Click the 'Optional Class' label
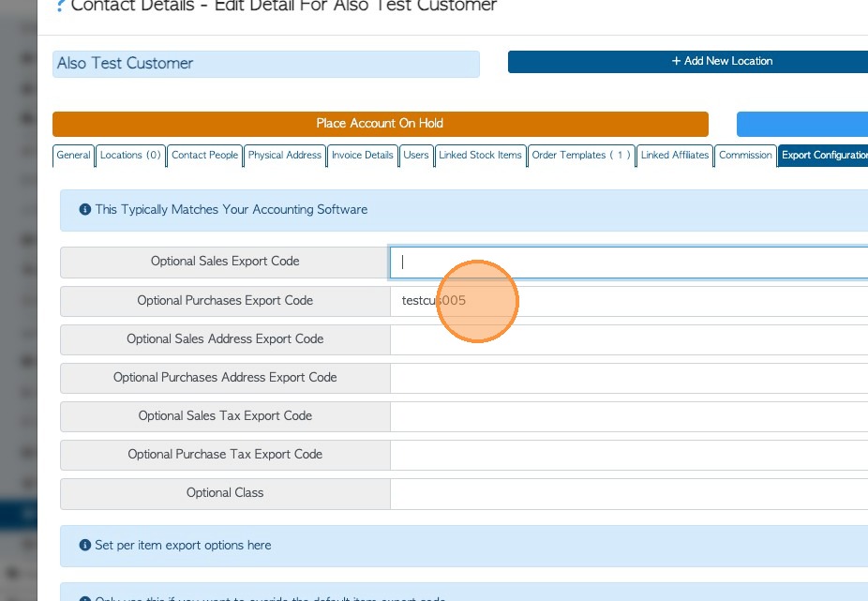The width and height of the screenshot is (868, 601). click(x=225, y=493)
